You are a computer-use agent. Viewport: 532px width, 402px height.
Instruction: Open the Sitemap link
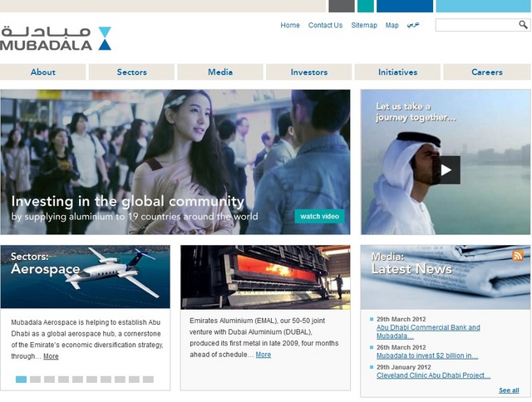tap(364, 25)
